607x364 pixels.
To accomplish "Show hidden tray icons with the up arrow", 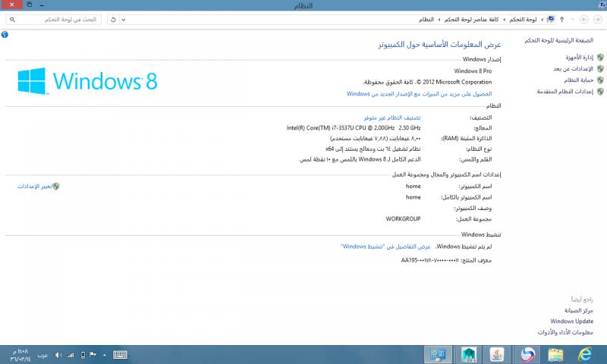I will (x=105, y=355).
